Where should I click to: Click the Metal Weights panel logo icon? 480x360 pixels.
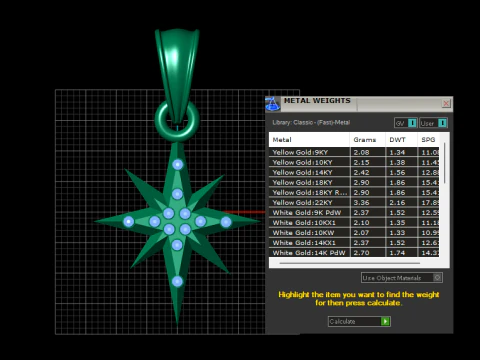pos(273,104)
